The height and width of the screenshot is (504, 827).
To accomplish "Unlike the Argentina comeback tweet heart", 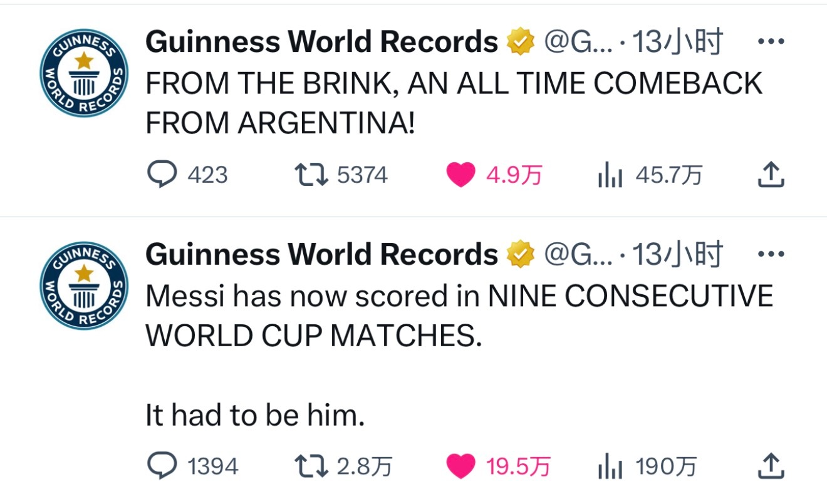I will click(494, 175).
